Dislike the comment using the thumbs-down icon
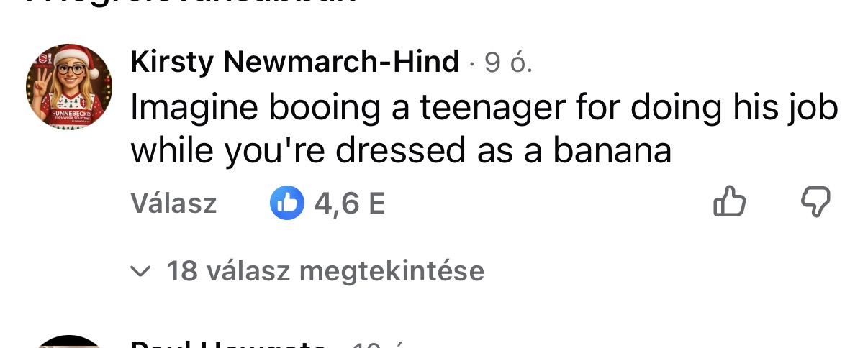Image resolution: width=868 pixels, height=348 pixels. click(815, 202)
